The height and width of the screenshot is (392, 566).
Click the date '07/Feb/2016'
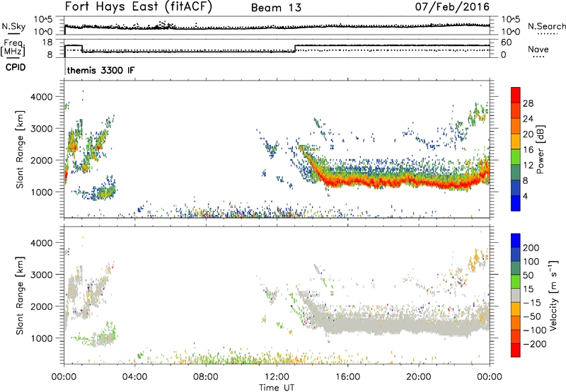pyautogui.click(x=452, y=7)
